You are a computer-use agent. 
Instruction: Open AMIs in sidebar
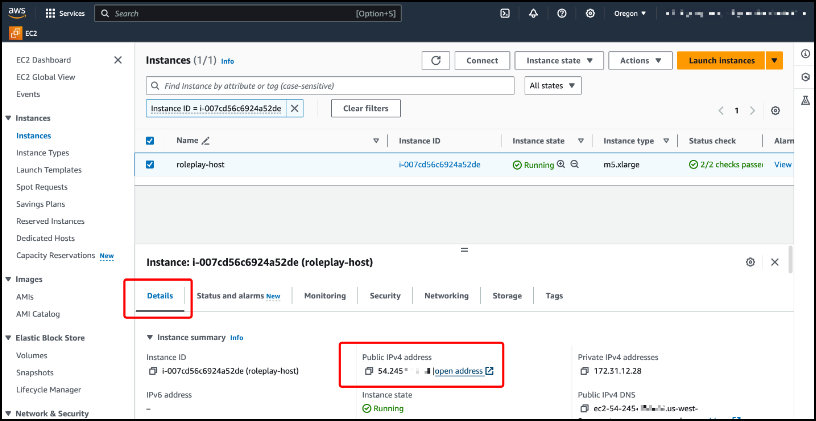tap(25, 297)
